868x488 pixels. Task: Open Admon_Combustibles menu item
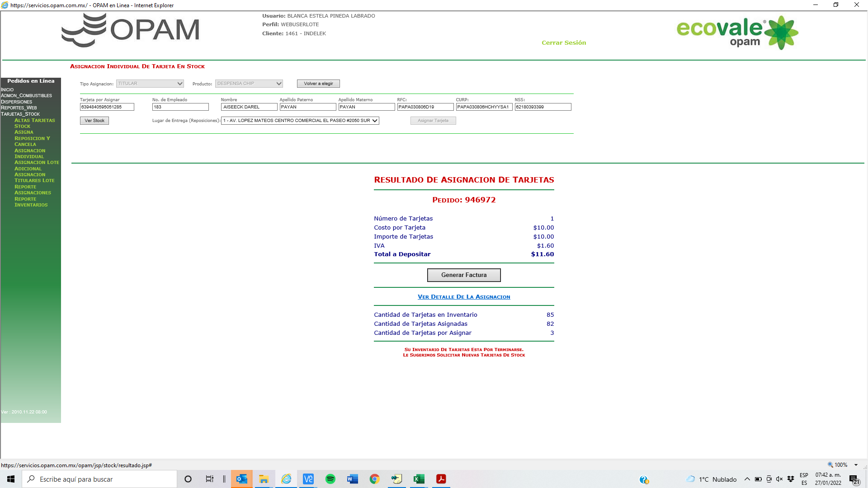pyautogui.click(x=26, y=96)
